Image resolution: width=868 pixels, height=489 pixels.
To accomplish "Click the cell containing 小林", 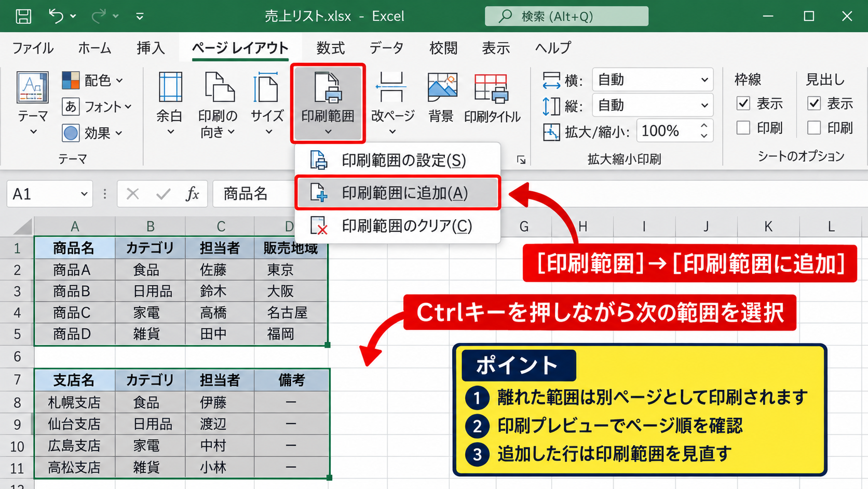I will pyautogui.click(x=220, y=467).
